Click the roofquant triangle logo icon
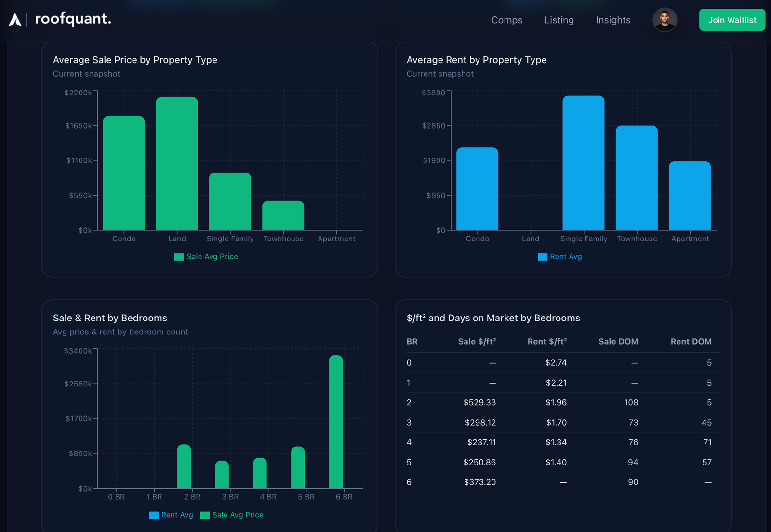The height and width of the screenshot is (532, 771). tap(15, 20)
